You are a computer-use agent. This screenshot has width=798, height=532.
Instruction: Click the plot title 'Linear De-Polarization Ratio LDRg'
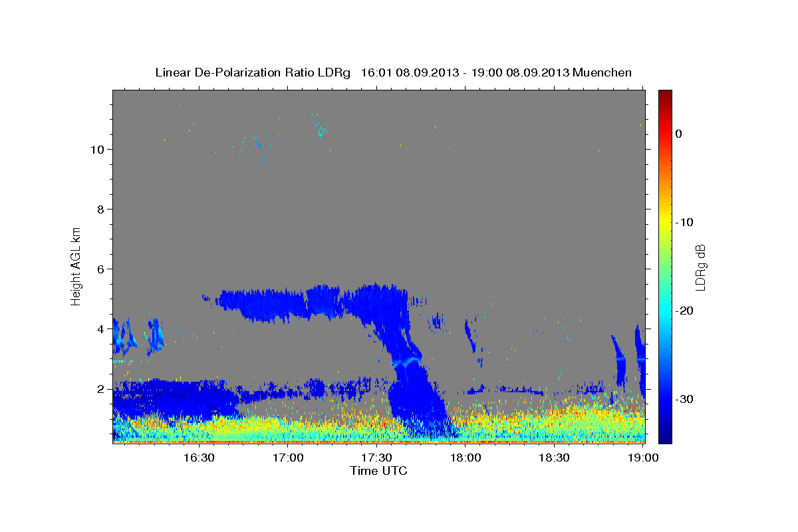click(253, 72)
